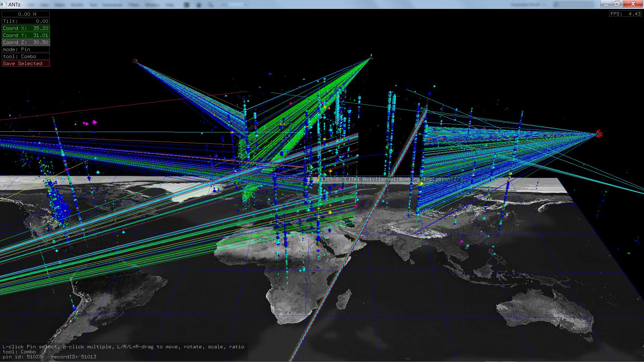The image size is (644, 362).
Task: Select the Coord Y field
Action: pos(25,35)
